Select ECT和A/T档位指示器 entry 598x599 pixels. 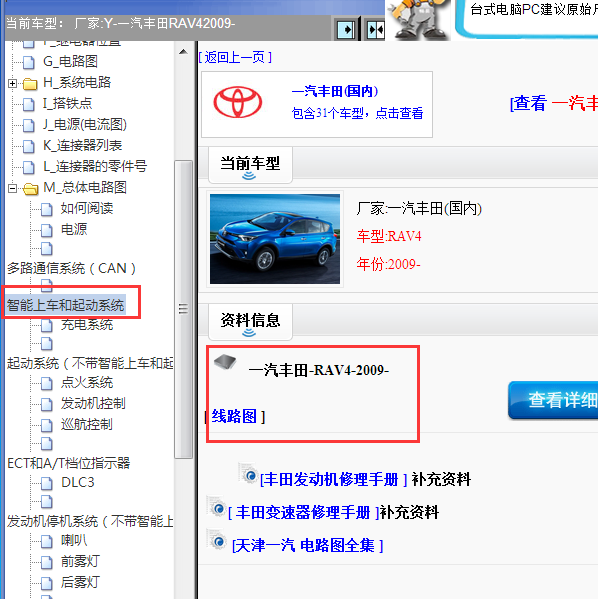69,463
